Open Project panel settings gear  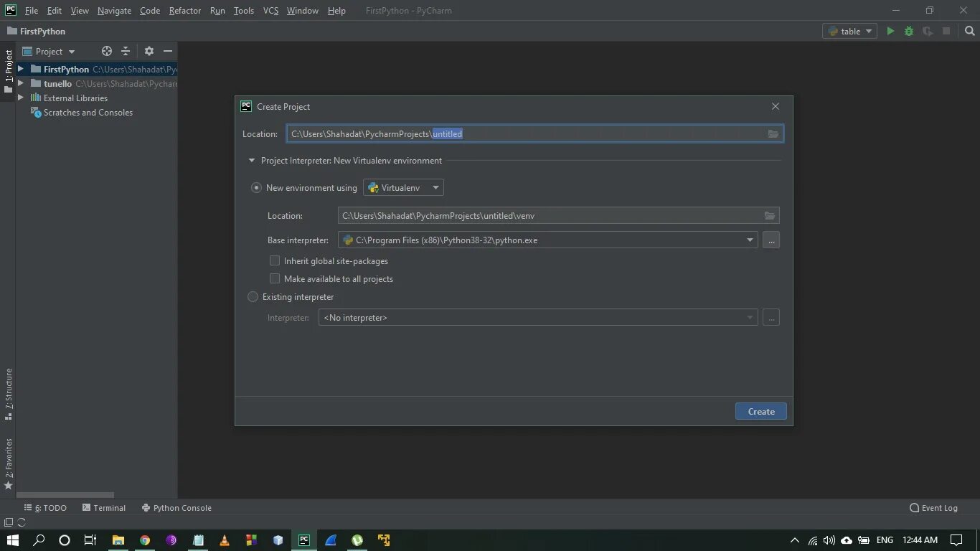pos(149,51)
